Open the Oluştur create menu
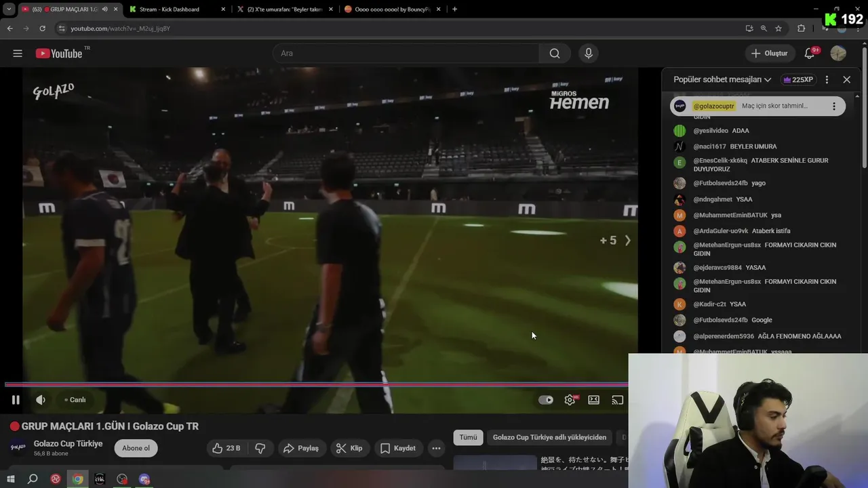The image size is (868, 488). point(770,54)
